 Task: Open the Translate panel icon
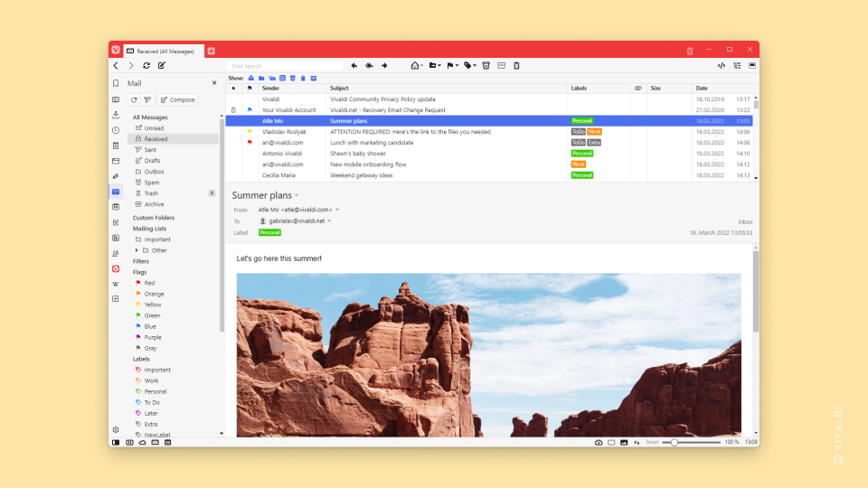click(x=116, y=176)
